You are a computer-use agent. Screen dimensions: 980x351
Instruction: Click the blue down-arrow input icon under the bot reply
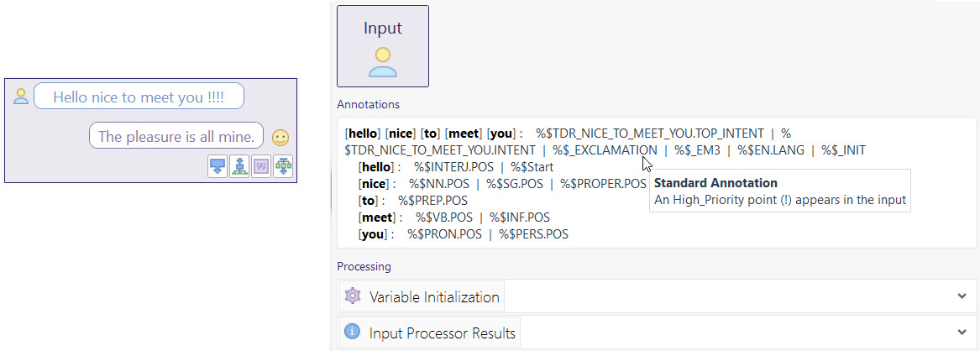pos(217,166)
